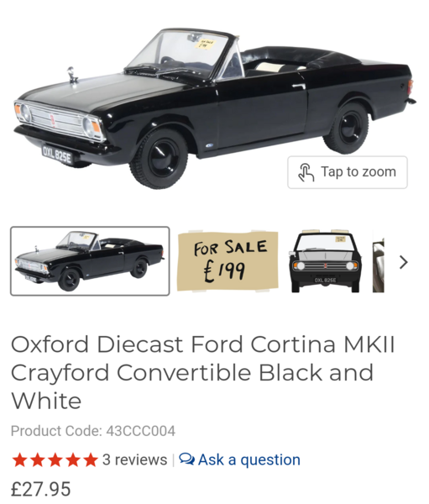Select the For Sale £199 sign thumbnail

(x=228, y=261)
